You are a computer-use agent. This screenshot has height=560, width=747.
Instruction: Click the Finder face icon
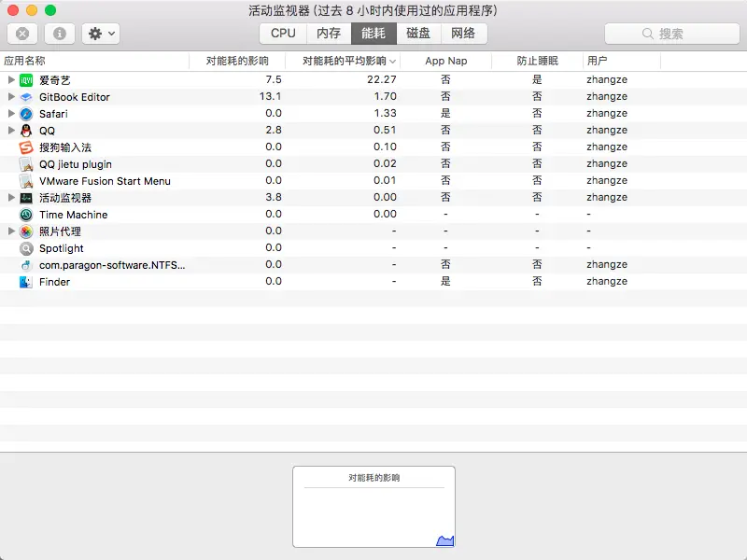point(26,282)
